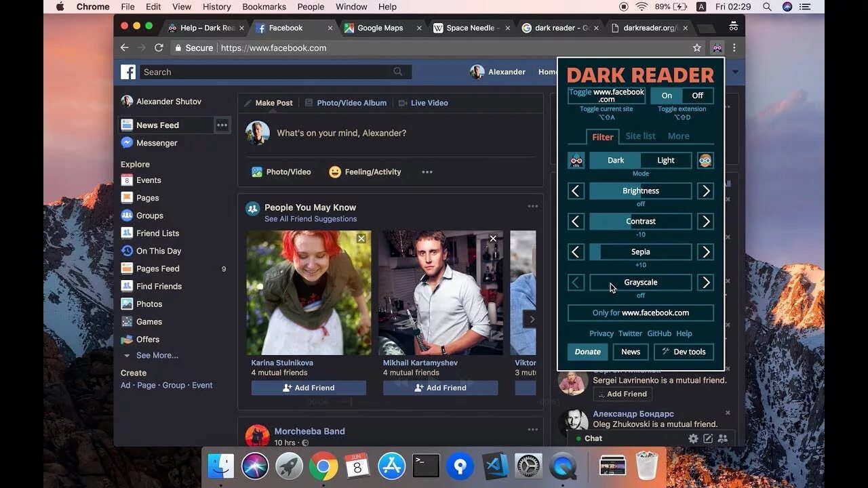Click the light mode face icon in Dark Reader
This screenshot has width=868, height=488.
705,161
